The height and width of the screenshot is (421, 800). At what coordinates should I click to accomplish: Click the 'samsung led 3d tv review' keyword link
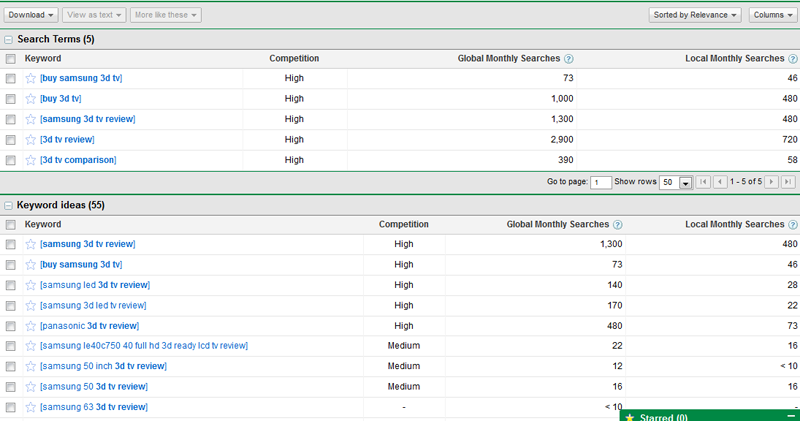pyautogui.click(x=94, y=285)
